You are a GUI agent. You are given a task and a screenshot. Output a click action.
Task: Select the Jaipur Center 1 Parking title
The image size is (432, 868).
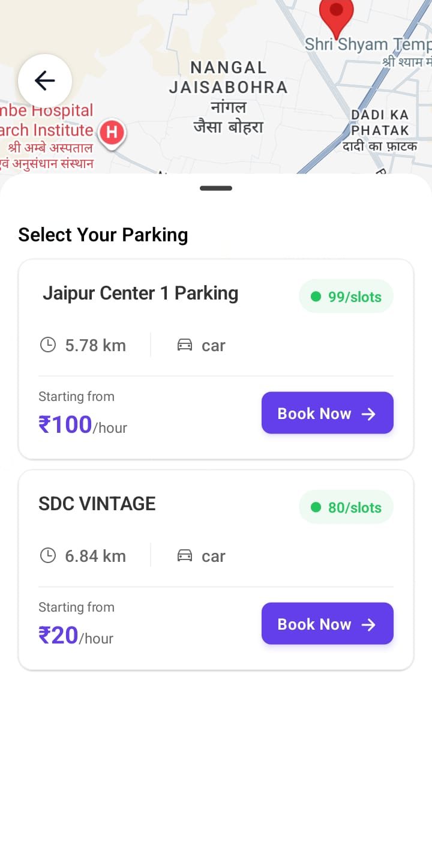(140, 293)
